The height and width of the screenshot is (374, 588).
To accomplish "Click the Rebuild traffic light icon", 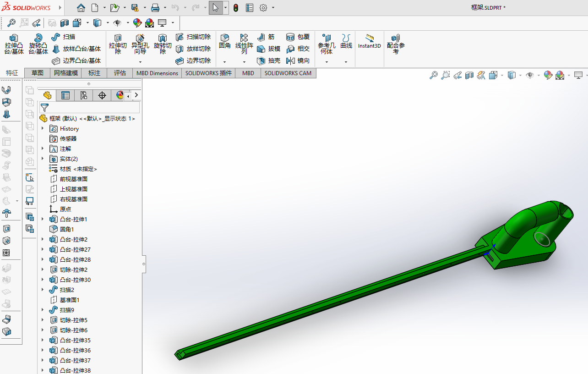I will tap(236, 8).
